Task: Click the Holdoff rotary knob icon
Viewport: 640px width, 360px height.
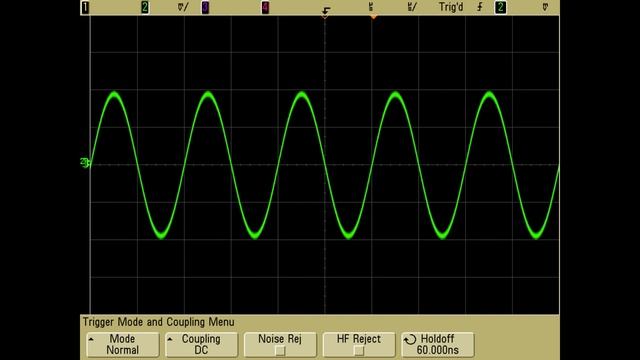Action: [410, 339]
